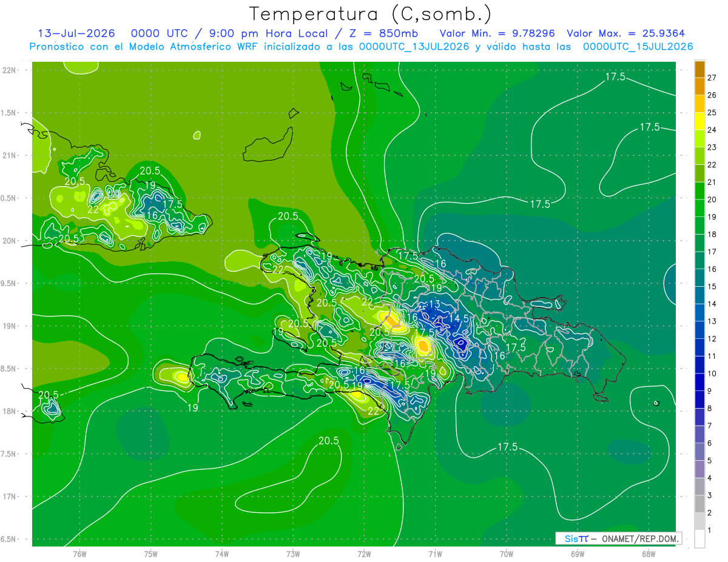This screenshot has width=728, height=562.
Task: Click the "0000UTC_15JUL2026" valid-until timestamp
Action: point(638,47)
